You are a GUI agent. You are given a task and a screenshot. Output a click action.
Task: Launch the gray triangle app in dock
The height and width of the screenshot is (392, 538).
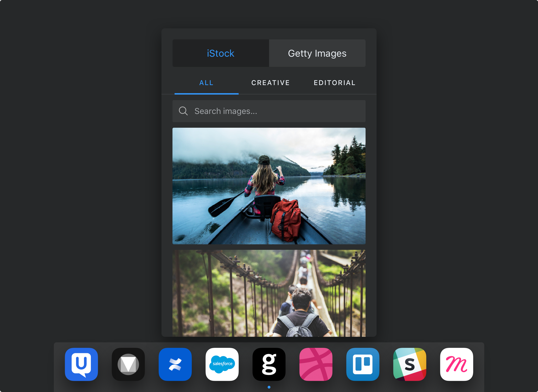128,364
